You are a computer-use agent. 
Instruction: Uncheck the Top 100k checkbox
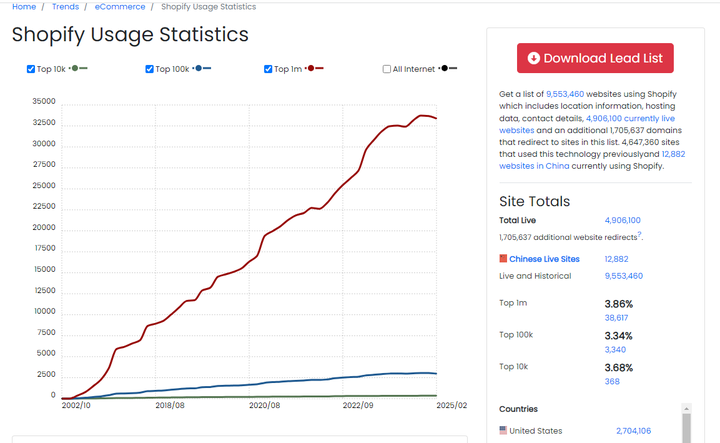point(149,69)
